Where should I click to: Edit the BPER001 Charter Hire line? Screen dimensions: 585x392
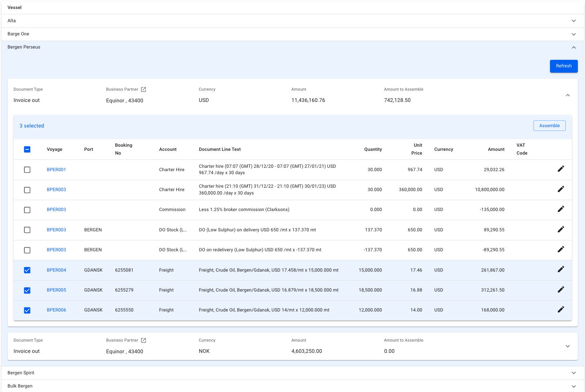(561, 169)
